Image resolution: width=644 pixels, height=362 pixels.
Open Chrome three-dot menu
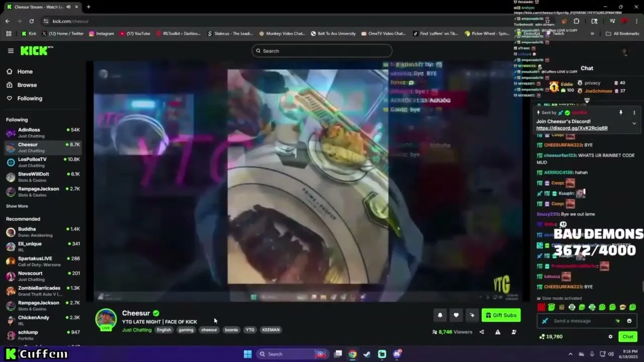tap(636, 21)
